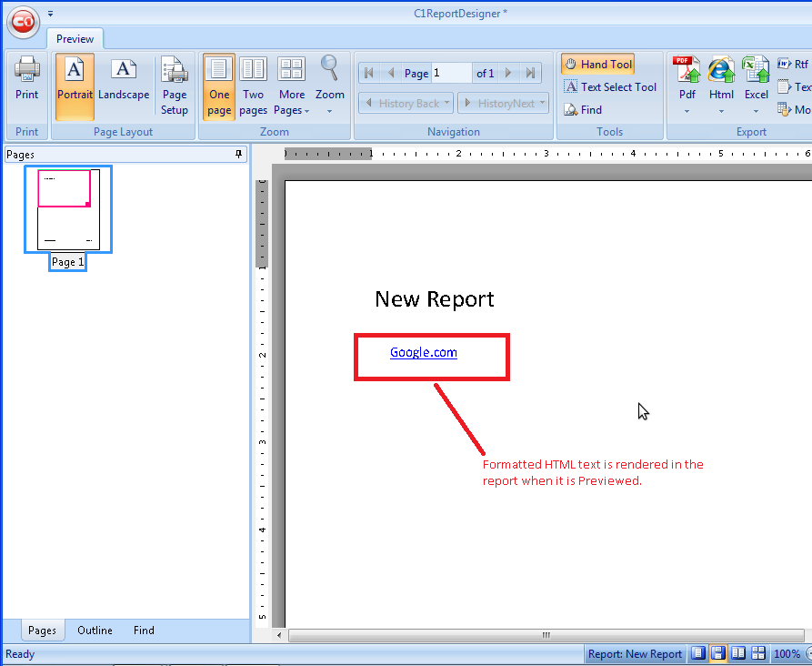The image size is (812, 666).
Task: Jump to the first page
Action: [368, 73]
